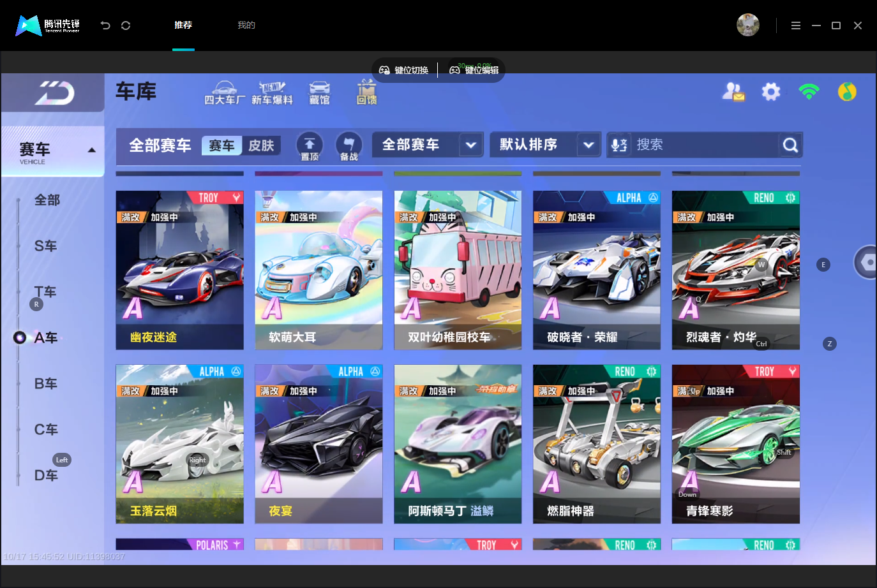Check the Wi-Fi signal icon
877x588 pixels.
(x=809, y=92)
